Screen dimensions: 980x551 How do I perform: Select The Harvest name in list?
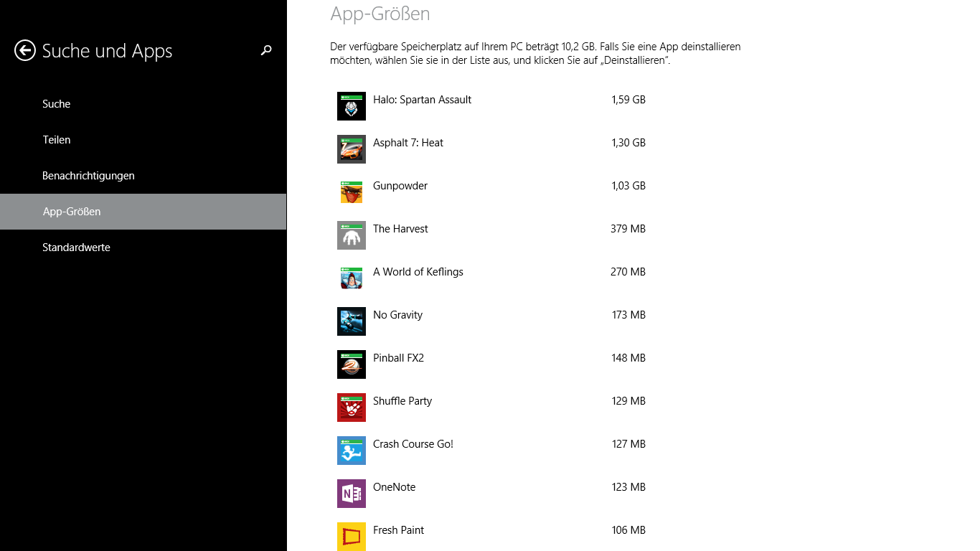(400, 229)
